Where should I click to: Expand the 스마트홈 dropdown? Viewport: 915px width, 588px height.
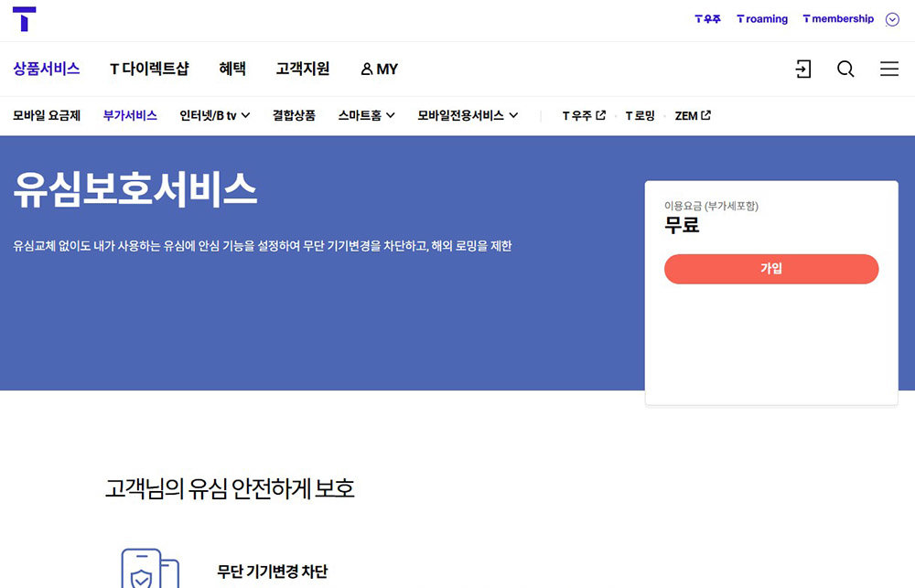(x=366, y=116)
